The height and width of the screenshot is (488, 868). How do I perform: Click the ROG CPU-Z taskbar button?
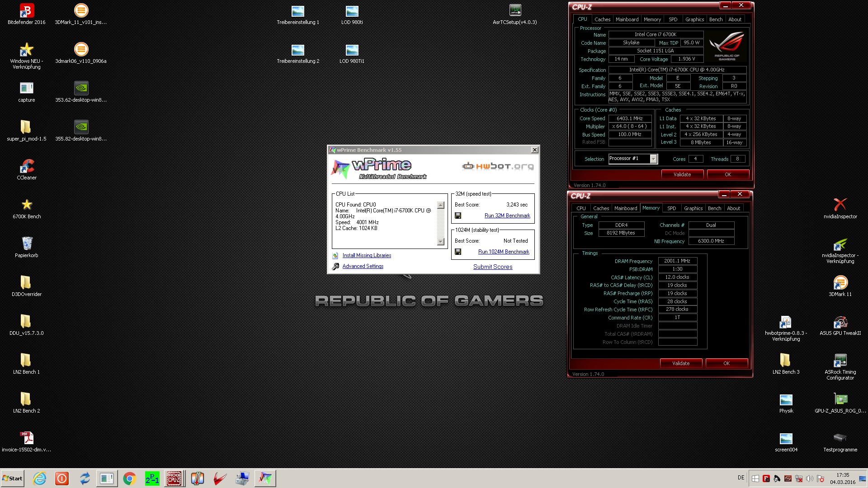point(174,479)
